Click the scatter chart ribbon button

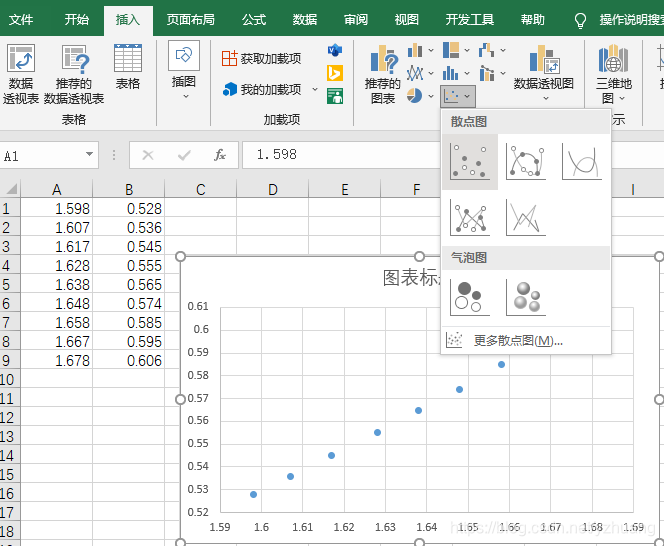(x=458, y=96)
